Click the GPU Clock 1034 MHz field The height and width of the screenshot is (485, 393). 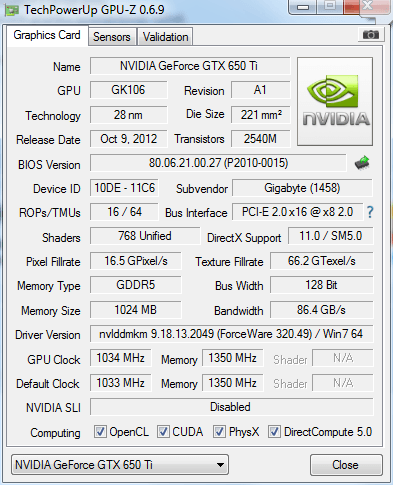click(120, 358)
